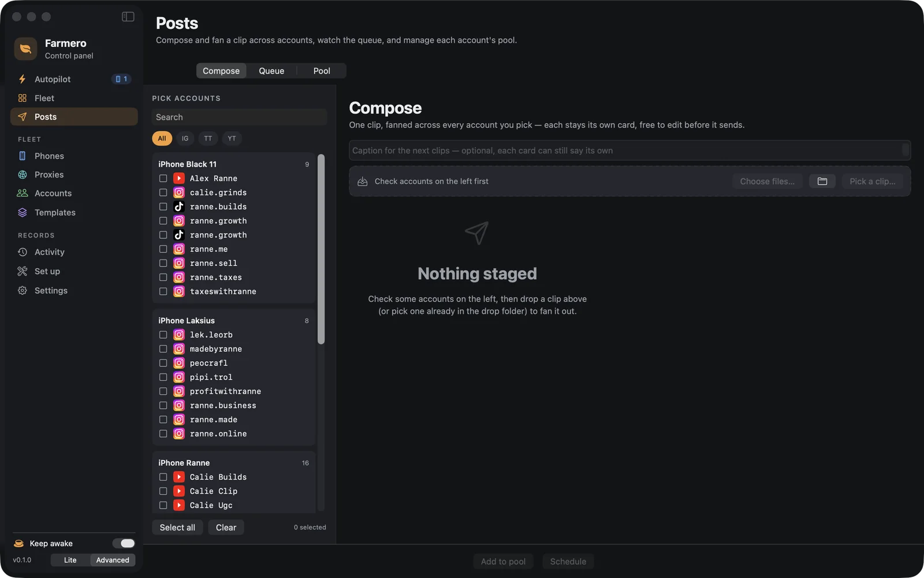Image resolution: width=924 pixels, height=578 pixels.
Task: Filter accounts by the TT chip
Action: pyautogui.click(x=208, y=138)
